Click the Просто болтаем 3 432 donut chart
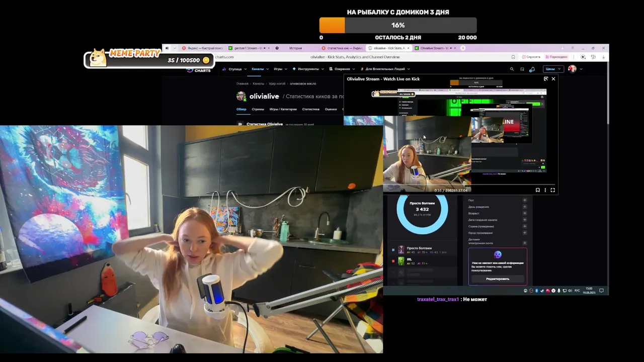This screenshot has width=644, height=362. coord(422,209)
